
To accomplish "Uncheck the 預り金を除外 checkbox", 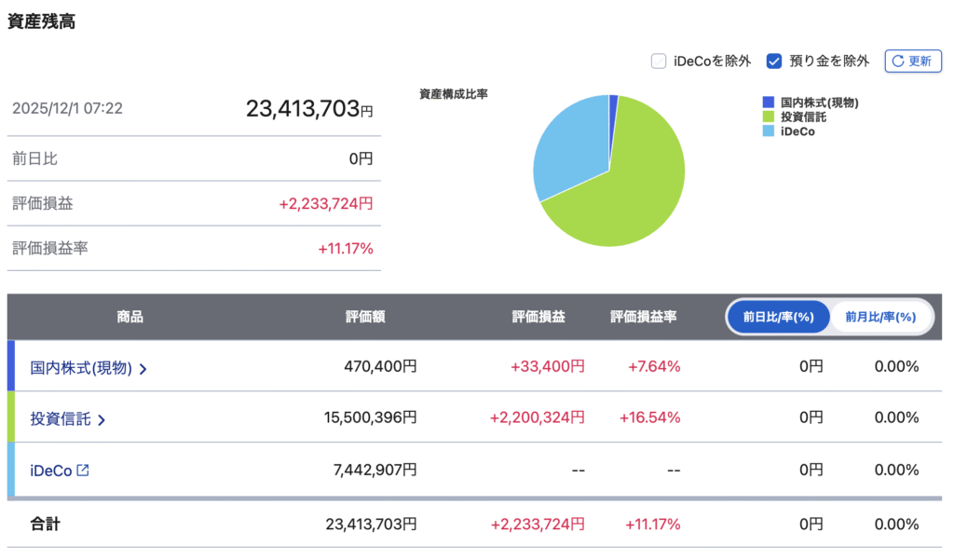I will 773,61.
